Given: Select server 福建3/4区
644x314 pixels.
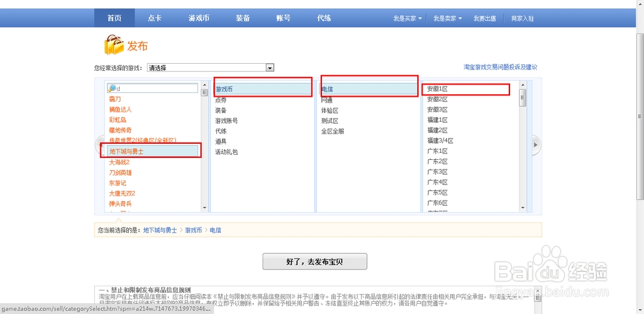Looking at the screenshot, I should [x=440, y=141].
